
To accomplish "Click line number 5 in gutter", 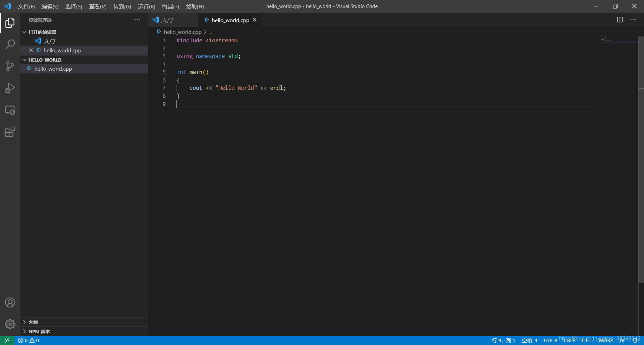I will click(x=164, y=72).
